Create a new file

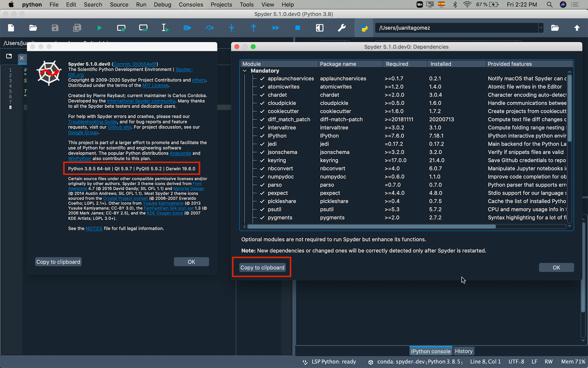pos(11,28)
